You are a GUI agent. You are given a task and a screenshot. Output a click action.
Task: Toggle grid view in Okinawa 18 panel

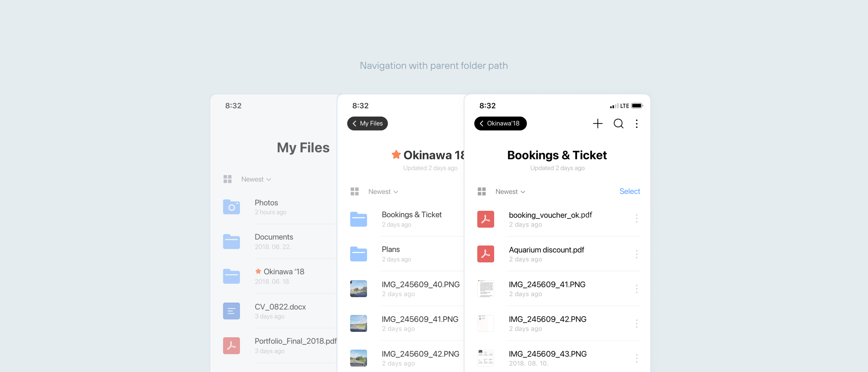coord(354,192)
